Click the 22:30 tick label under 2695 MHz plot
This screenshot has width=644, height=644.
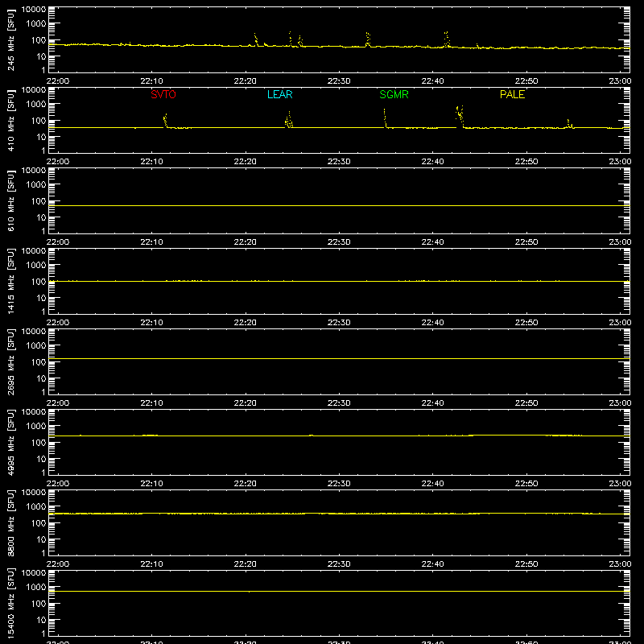coord(339,403)
